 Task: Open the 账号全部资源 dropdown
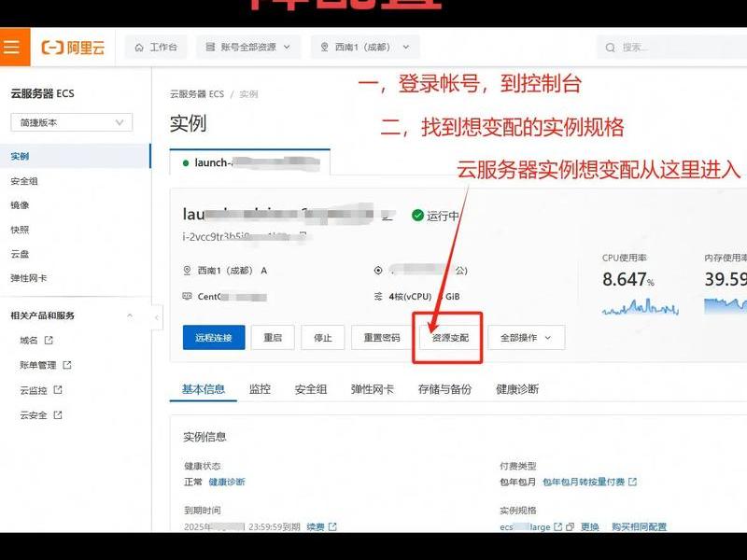[248, 48]
